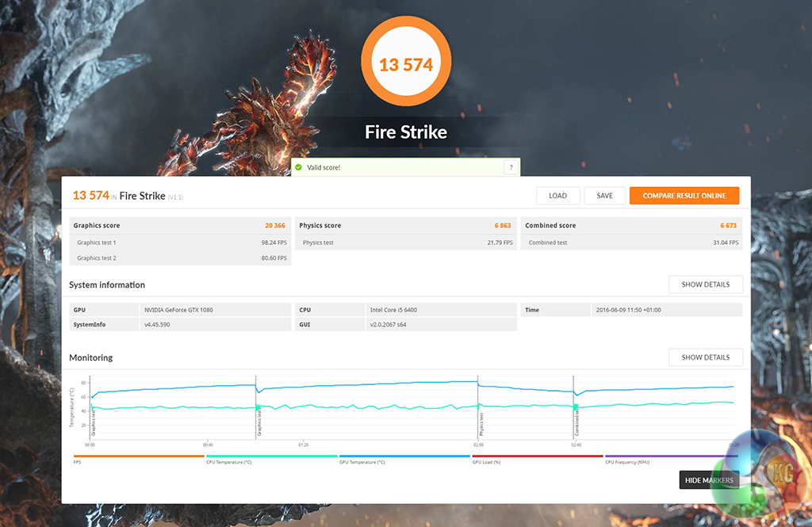Select the Physics score header row
This screenshot has height=527, width=812.
(405, 226)
